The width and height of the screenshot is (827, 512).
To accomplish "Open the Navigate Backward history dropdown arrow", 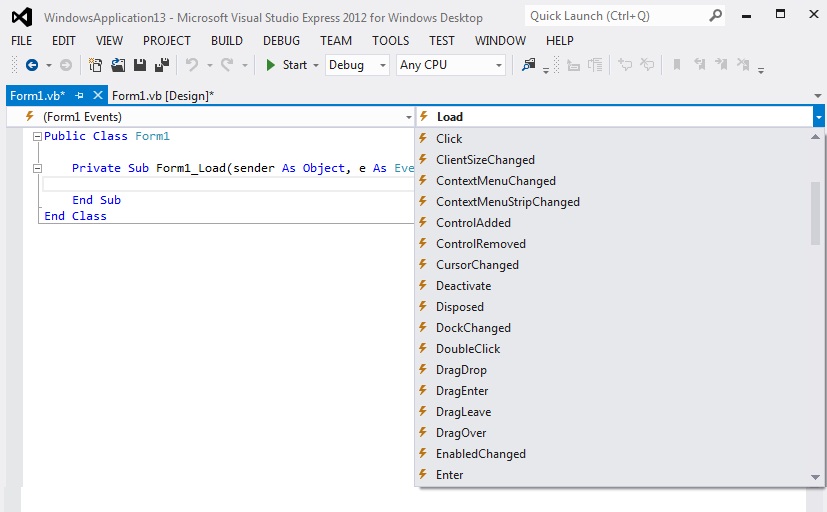I will click(49, 65).
